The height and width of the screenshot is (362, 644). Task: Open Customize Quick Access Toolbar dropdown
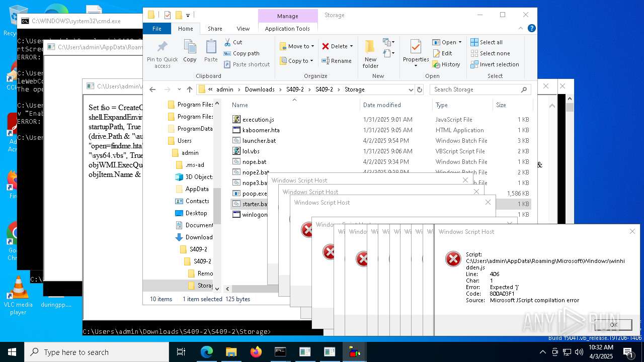pos(188,15)
